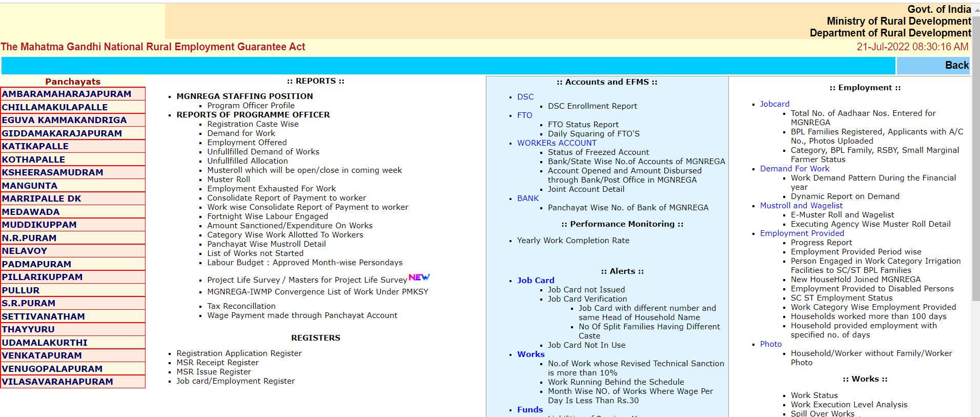The width and height of the screenshot is (980, 417).
Task: Select KOTHAPALLE panchayat
Action: coord(33,160)
